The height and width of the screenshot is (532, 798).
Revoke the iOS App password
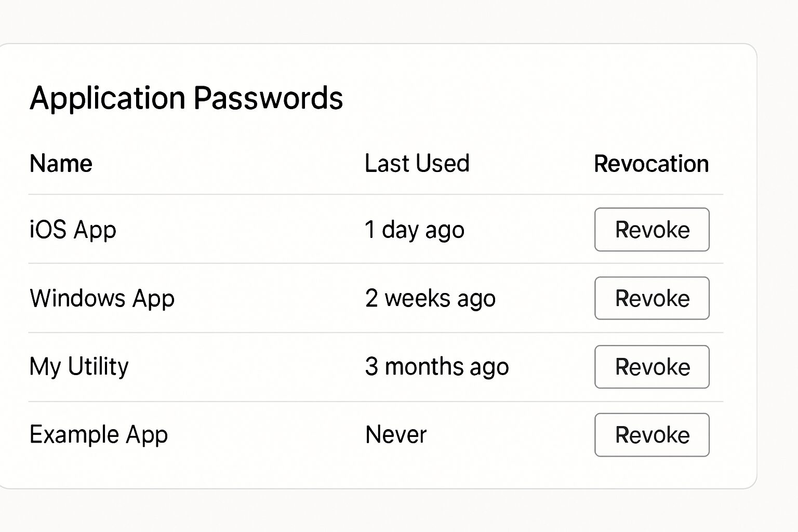click(651, 229)
